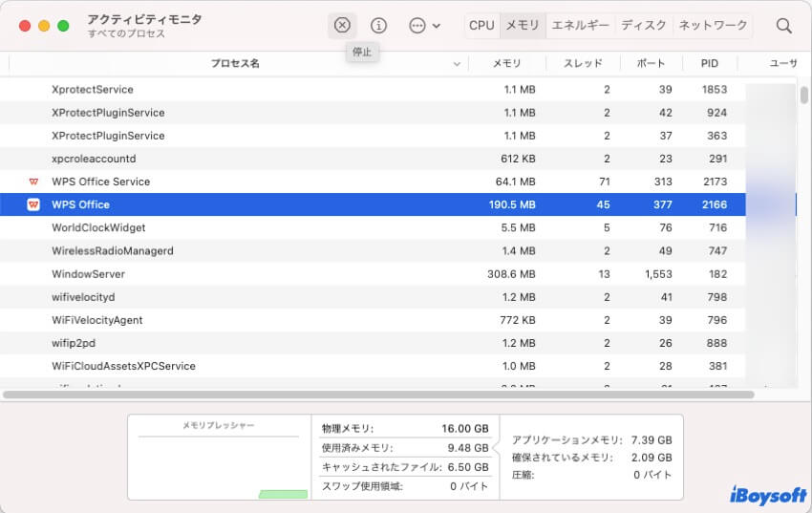
Task: Select the wifip2pd process
Action: [x=373, y=343]
